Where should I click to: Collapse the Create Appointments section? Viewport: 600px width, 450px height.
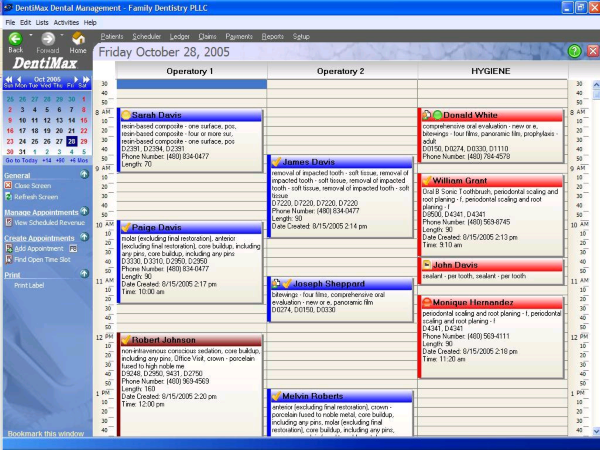coord(84,238)
